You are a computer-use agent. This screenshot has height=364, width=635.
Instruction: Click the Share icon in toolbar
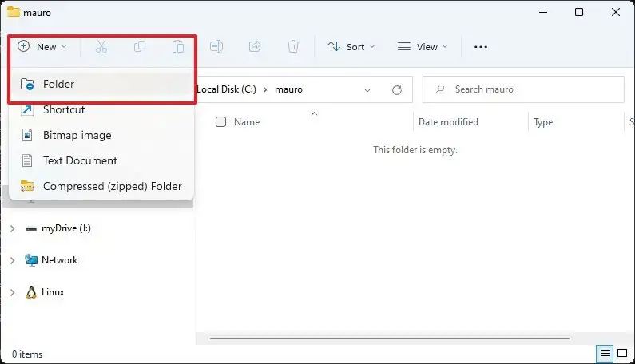click(255, 47)
